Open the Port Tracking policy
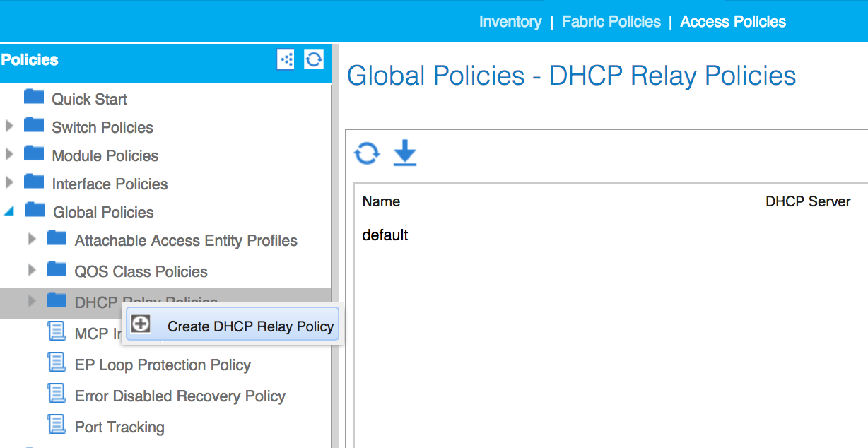The height and width of the screenshot is (448, 868). 119,427
